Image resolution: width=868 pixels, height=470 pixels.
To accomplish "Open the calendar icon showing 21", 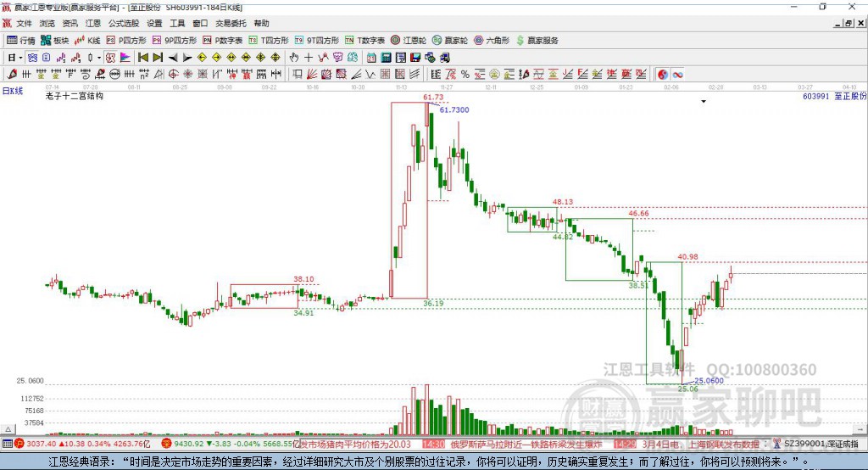I will coord(371,58).
